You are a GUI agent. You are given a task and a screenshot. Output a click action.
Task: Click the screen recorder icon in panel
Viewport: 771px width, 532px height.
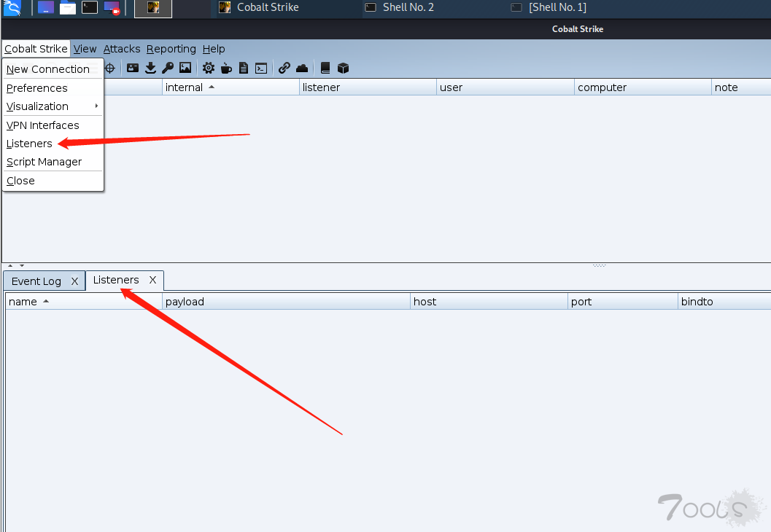112,8
